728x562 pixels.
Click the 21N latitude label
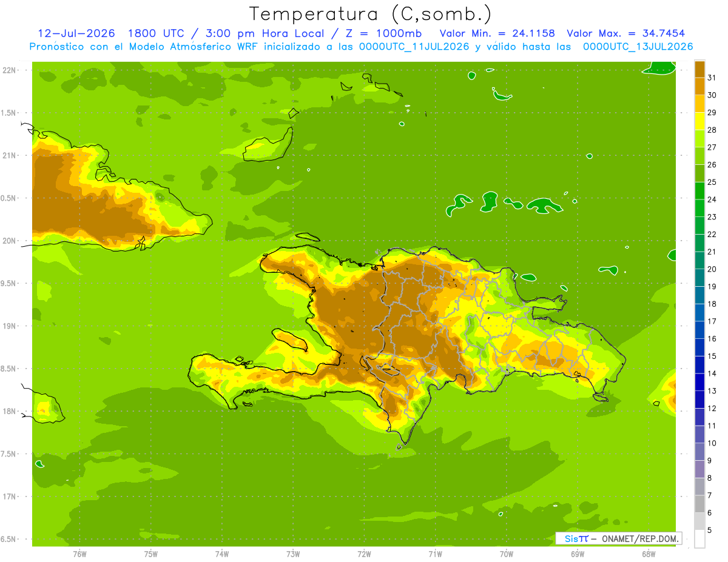coord(10,156)
